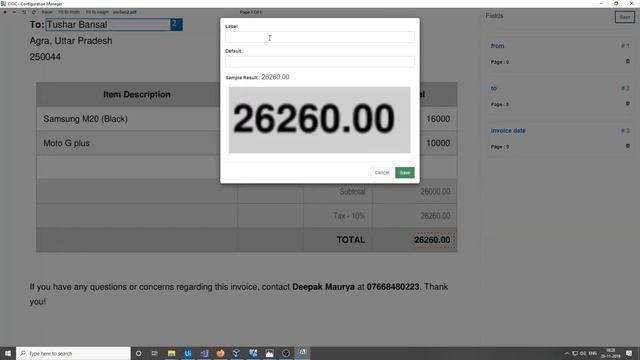This screenshot has width=640, height=360.
Task: Click the 'Agra, Uttar Pradesh' address line
Action: (71, 41)
